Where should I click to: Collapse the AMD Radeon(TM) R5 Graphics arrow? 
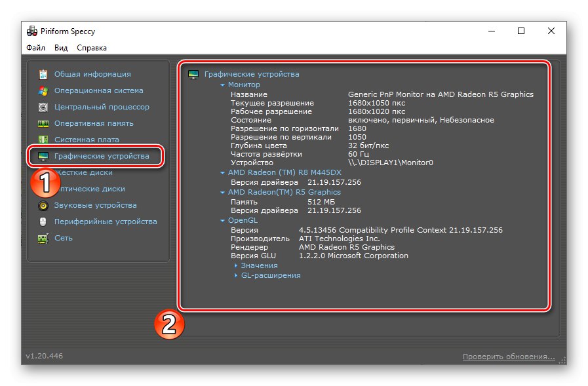(x=222, y=192)
